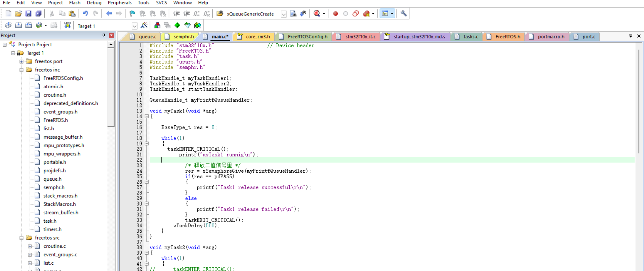The image size is (644, 271).
Task: Collapse Project: Project root node
Action: (x=5, y=45)
